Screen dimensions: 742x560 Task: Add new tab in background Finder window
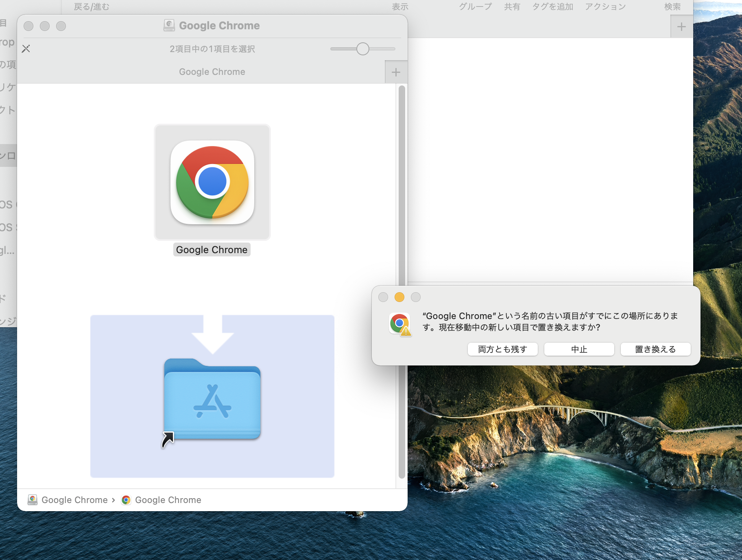tap(681, 27)
